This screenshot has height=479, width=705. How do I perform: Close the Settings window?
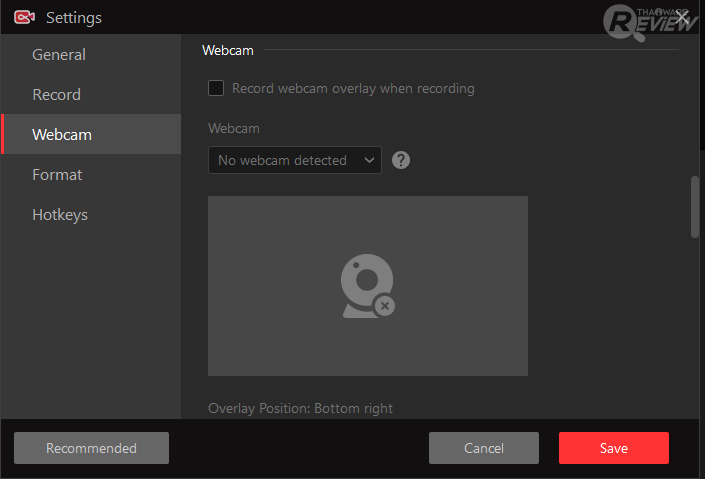click(x=682, y=18)
